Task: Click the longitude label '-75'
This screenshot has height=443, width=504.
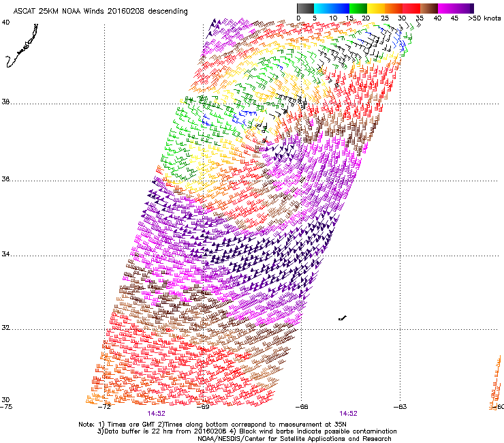Action: 6,406
